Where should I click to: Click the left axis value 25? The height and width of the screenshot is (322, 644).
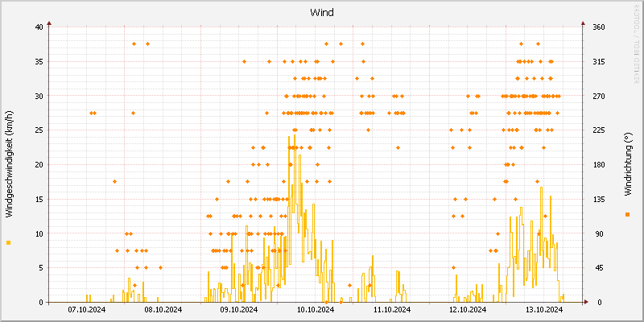[39, 130]
